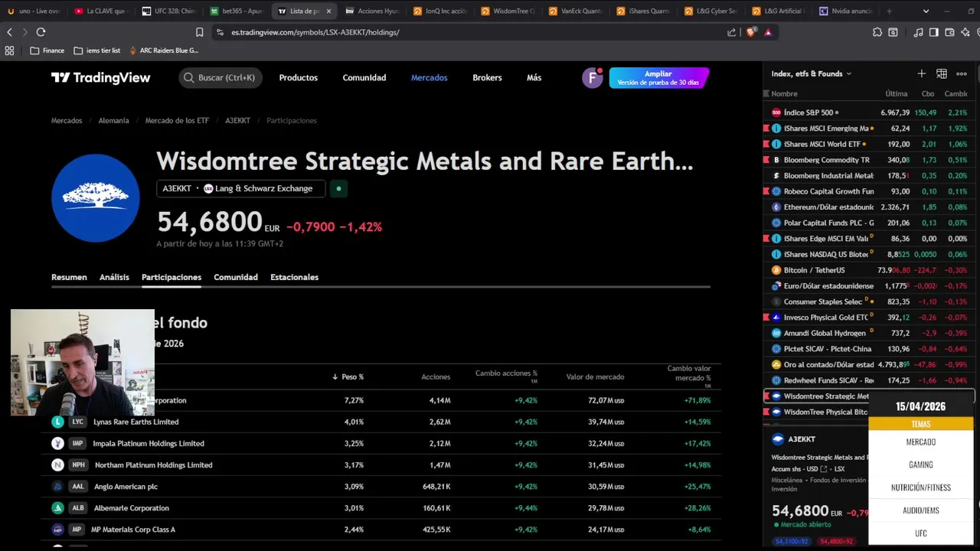
Task: Open the watchlist three-dots menu
Action: 962,73
